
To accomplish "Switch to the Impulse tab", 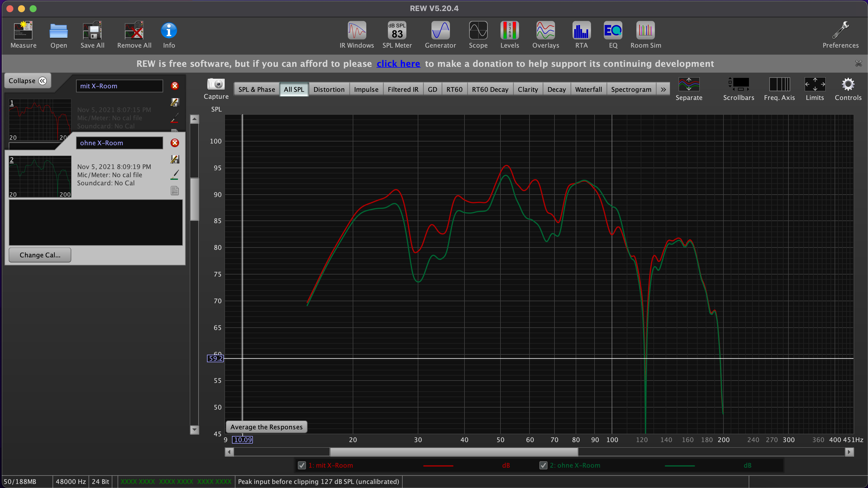I will tap(366, 89).
